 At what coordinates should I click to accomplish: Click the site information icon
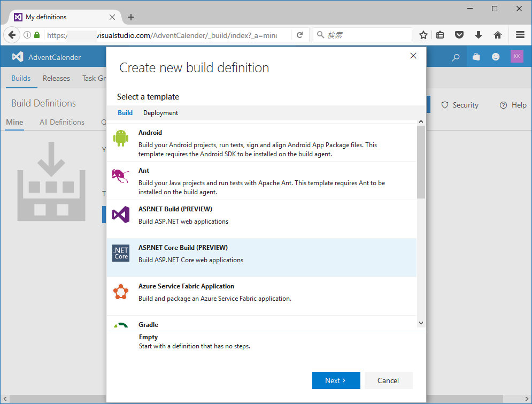[x=27, y=35]
